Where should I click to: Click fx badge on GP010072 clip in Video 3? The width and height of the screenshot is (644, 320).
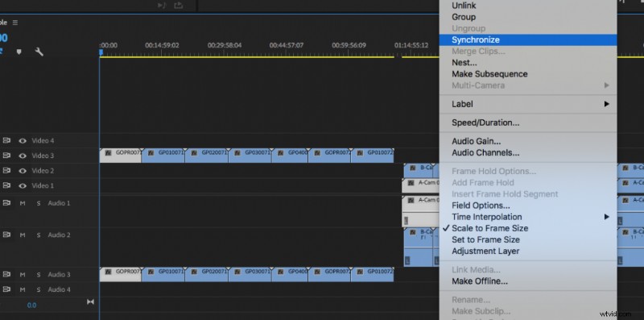point(360,152)
